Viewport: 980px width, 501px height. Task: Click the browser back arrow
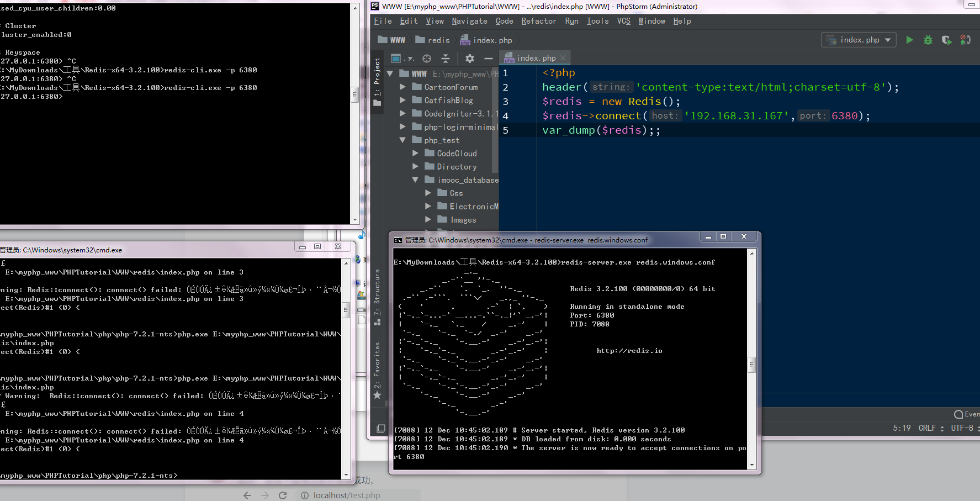247,495
